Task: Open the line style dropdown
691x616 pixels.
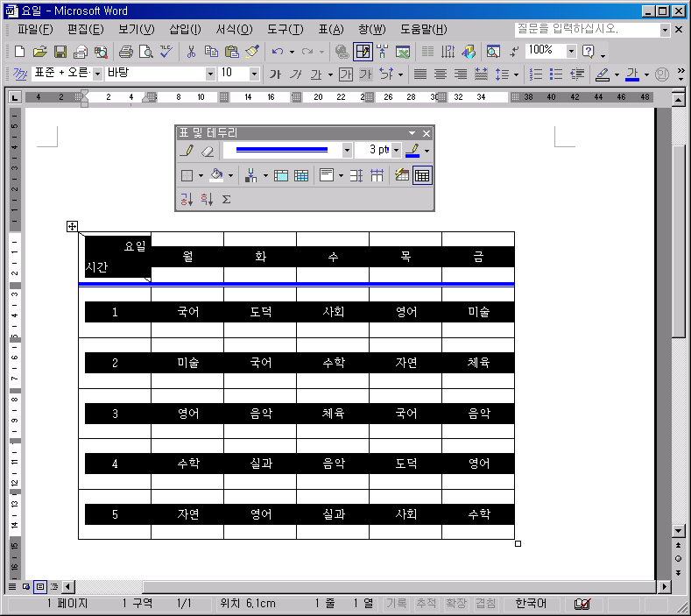Action: click(x=347, y=151)
